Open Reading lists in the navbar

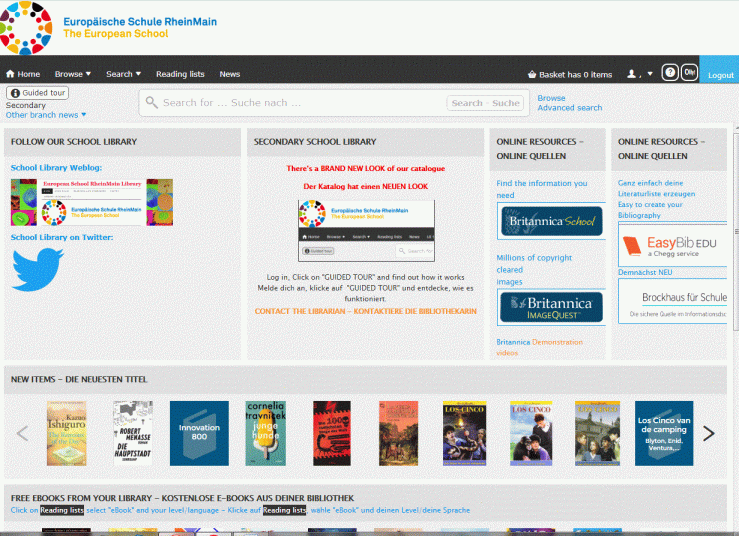pyautogui.click(x=180, y=74)
